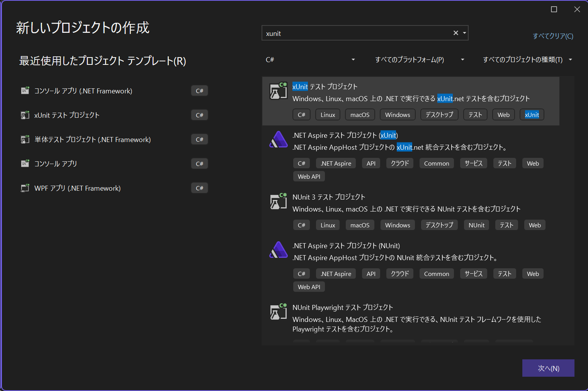This screenshot has width=588, height=391.
Task: Click the 次へ(N) button
Action: (x=548, y=368)
